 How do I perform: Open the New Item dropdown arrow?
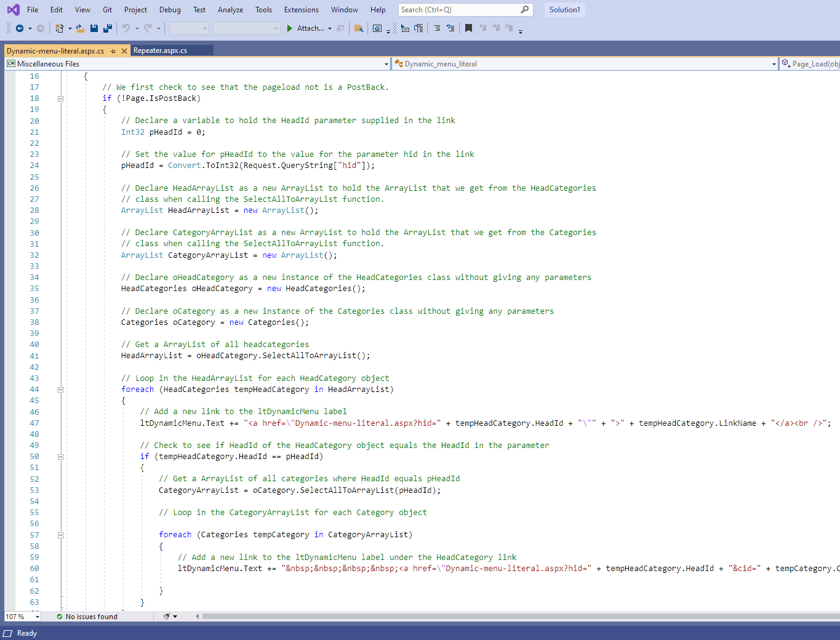[x=70, y=28]
